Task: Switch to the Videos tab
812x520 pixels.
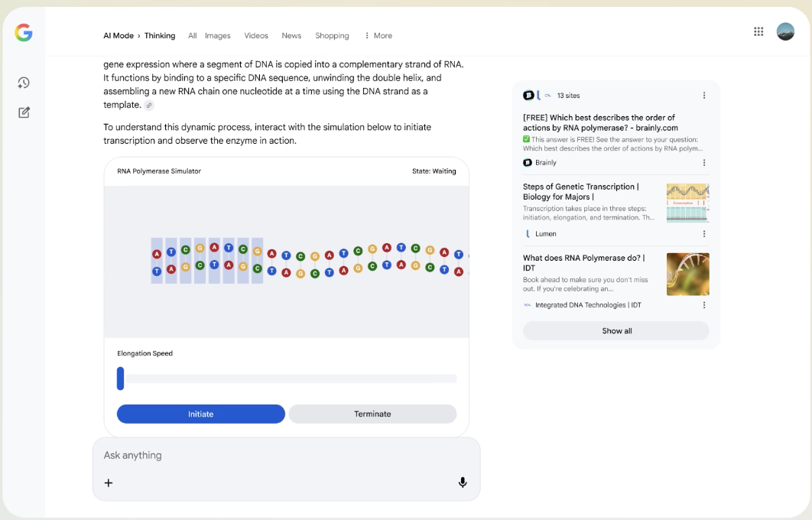Action: coord(256,36)
